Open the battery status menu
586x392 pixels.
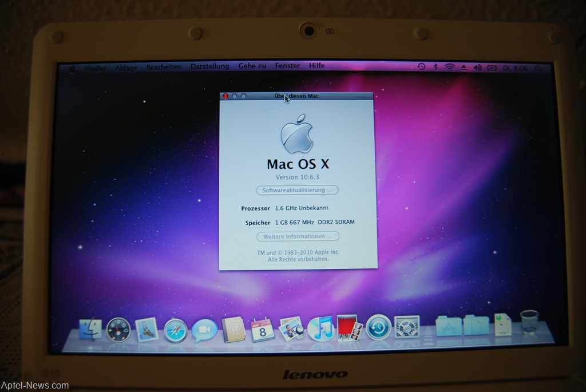(x=492, y=68)
